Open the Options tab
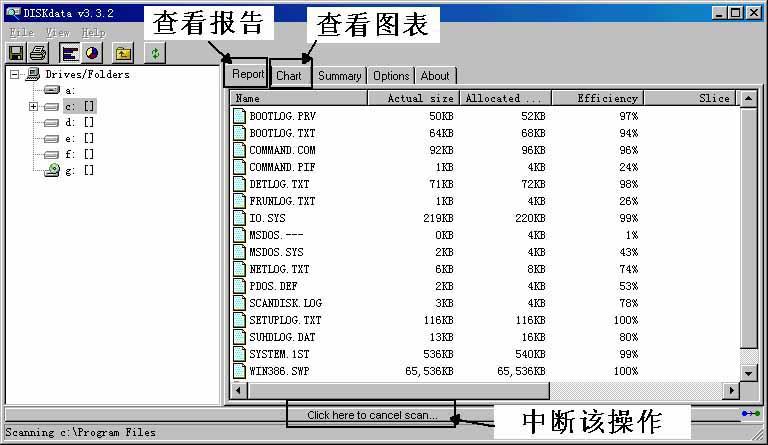The width and height of the screenshot is (768, 445). pyautogui.click(x=391, y=76)
